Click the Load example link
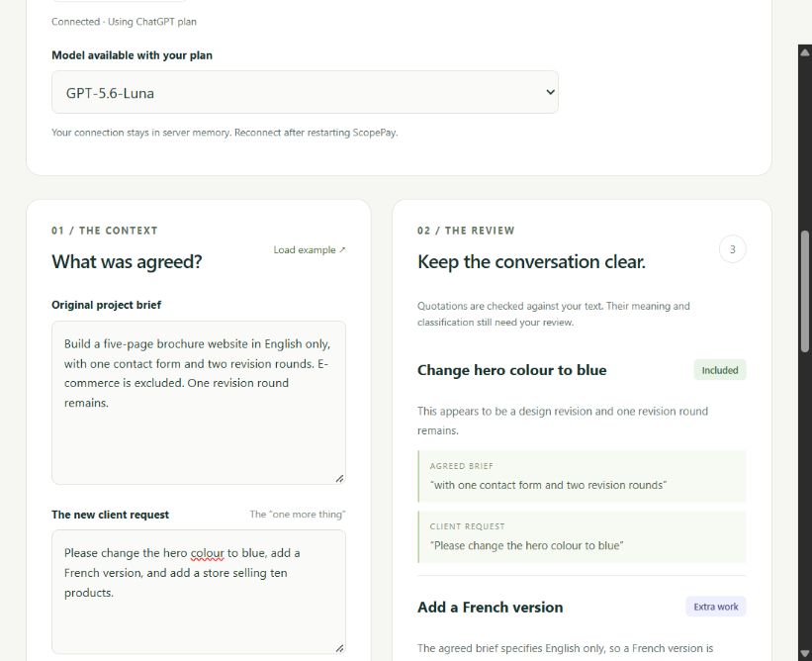The image size is (812, 661). (310, 249)
